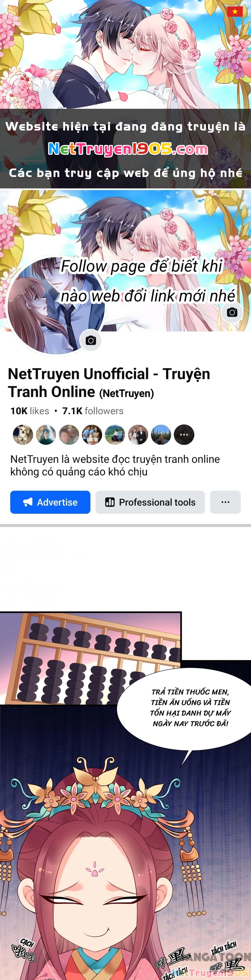The image size is (251, 980).
Task: Open the NetTruyen1905.com website link
Action: [x=128, y=149]
